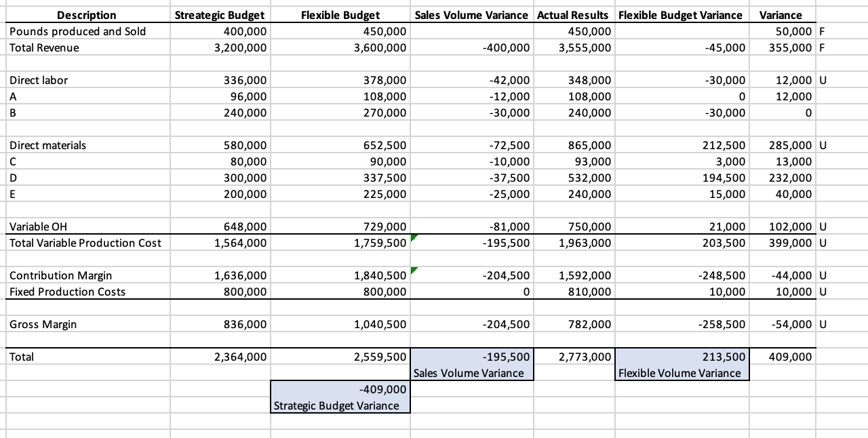Select the Flexible Budget Variance header cell
Viewport: 868px width, 438px height.
pos(680,15)
